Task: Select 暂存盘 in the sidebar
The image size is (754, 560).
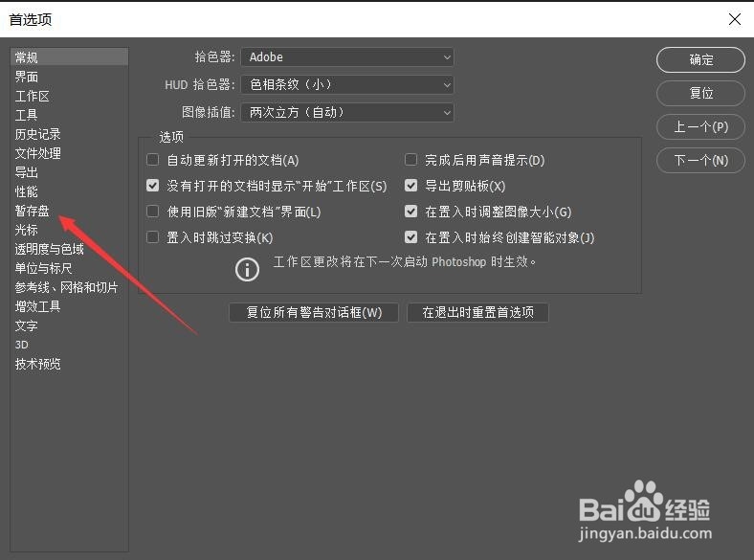Action: coord(33,211)
